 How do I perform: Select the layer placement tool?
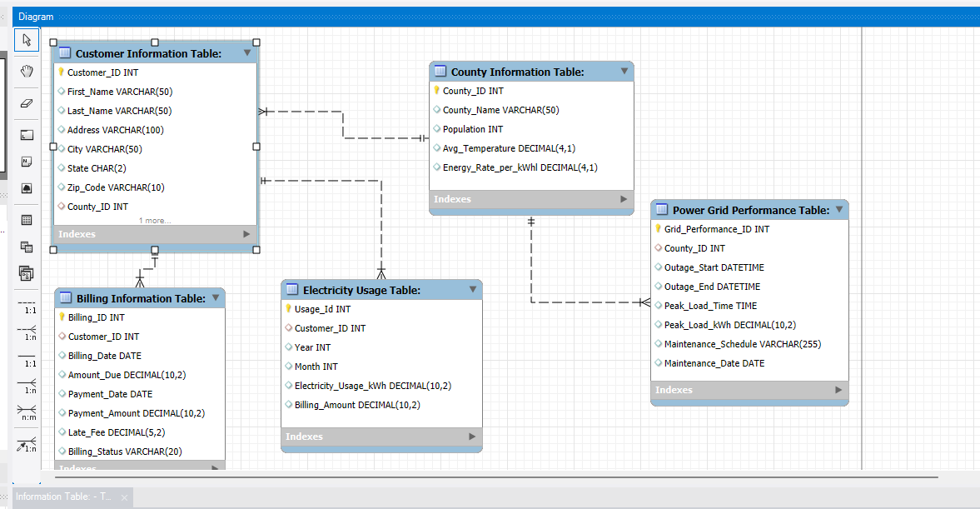[26, 135]
